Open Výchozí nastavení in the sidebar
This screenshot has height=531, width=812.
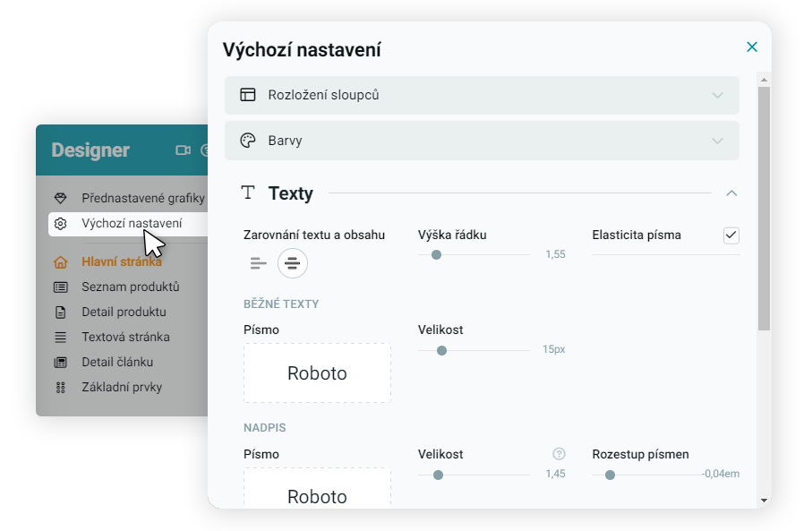[x=131, y=223]
